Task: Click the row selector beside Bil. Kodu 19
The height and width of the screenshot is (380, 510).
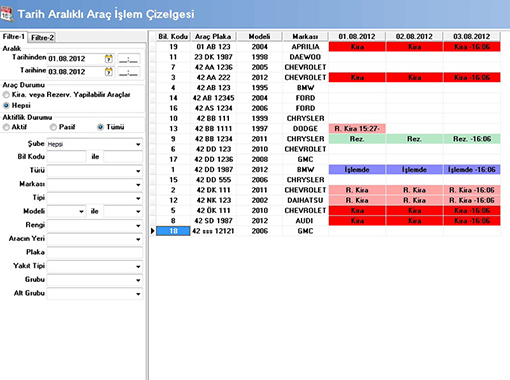Action: [x=153, y=47]
